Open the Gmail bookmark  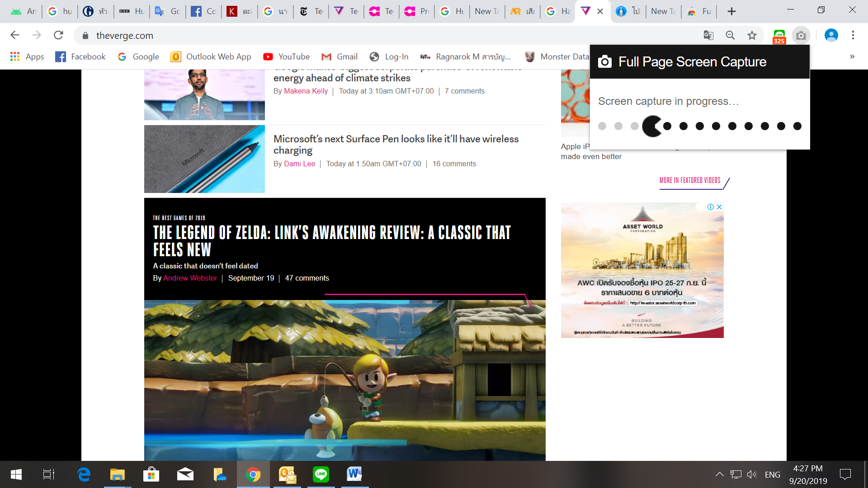(340, 56)
